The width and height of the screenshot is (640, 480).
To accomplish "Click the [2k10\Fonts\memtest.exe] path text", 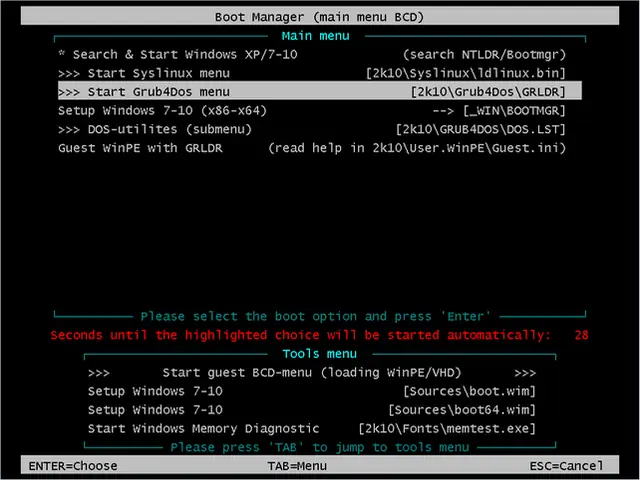I will click(x=447, y=429).
